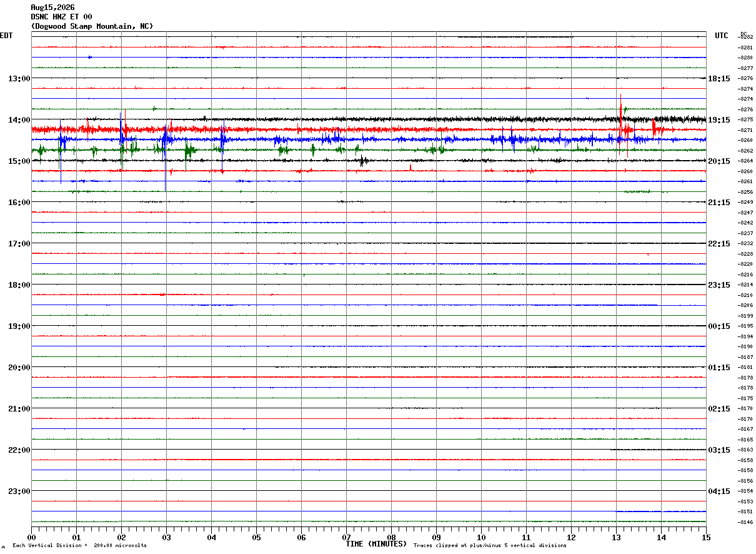The image size is (756, 554).
Task: Click the date text "Aug15,2026"
Action: click(x=52, y=8)
